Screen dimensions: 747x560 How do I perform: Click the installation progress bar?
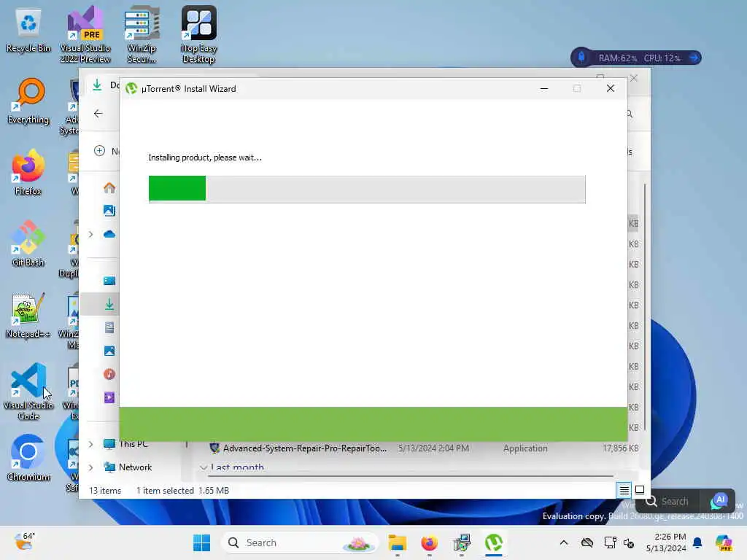[367, 189]
